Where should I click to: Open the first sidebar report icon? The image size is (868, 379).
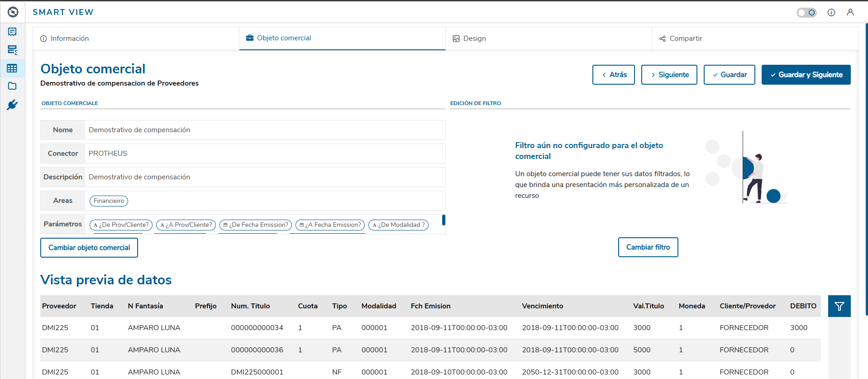(x=12, y=32)
